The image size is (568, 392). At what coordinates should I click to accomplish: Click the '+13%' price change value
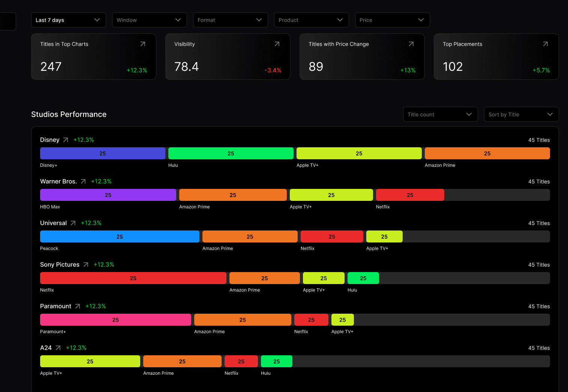pyautogui.click(x=408, y=70)
